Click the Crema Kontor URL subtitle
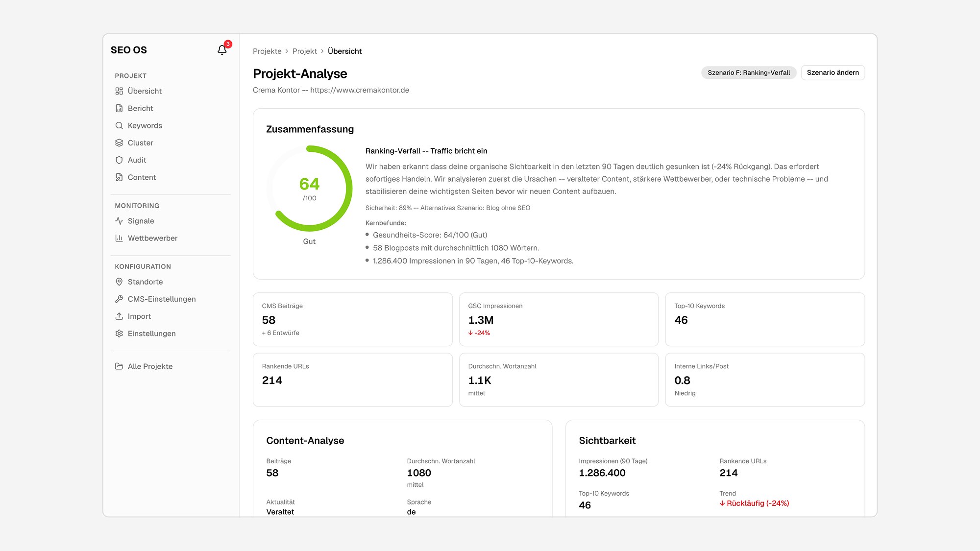The height and width of the screenshot is (551, 980). tap(331, 90)
